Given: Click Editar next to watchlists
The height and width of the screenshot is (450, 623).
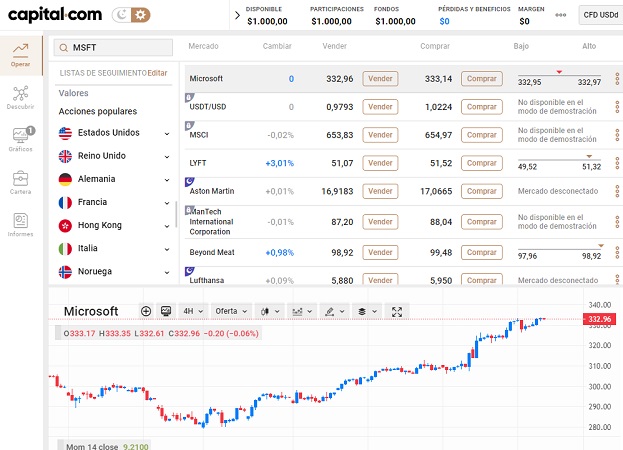Looking at the screenshot, I should pos(157,73).
